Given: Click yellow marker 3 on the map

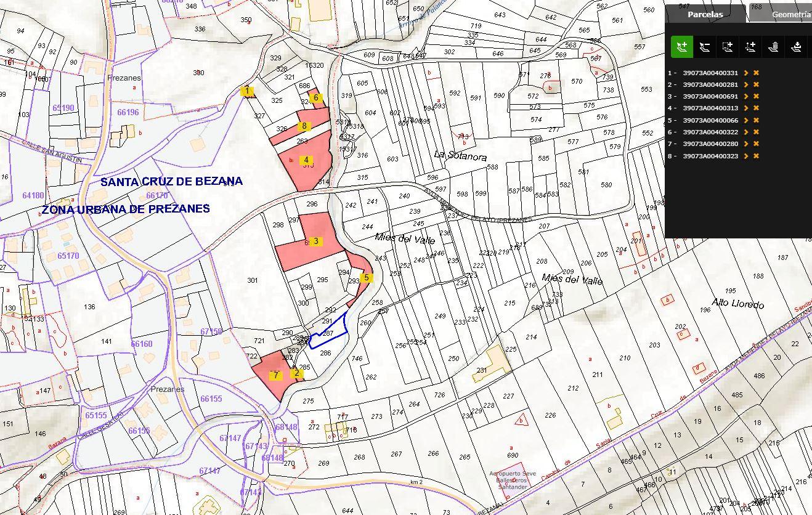Looking at the screenshot, I should click(316, 241).
